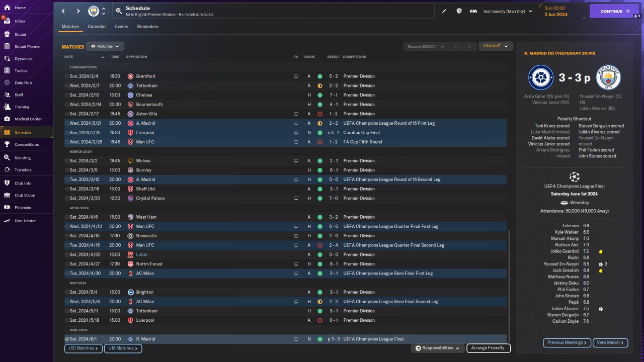Switch to the Events tab
Screen dimensions: 644x362
[121, 27]
